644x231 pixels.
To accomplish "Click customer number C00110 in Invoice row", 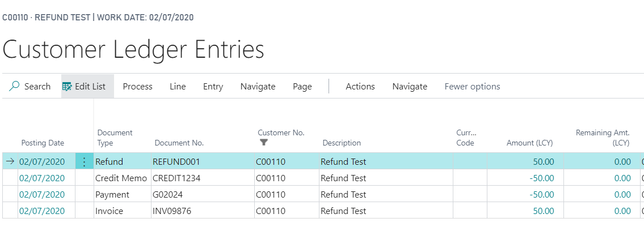I will (x=270, y=211).
